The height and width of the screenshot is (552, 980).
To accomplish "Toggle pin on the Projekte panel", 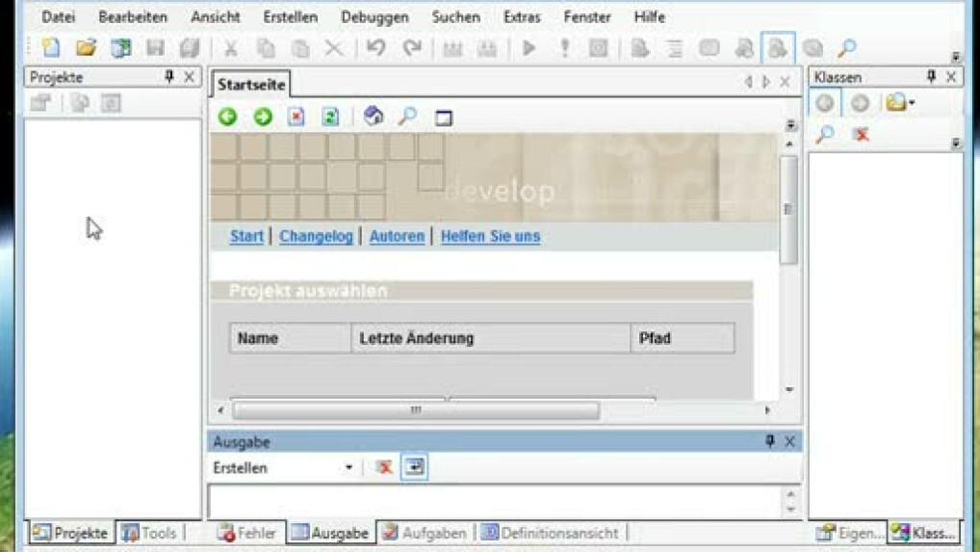I will tap(169, 77).
